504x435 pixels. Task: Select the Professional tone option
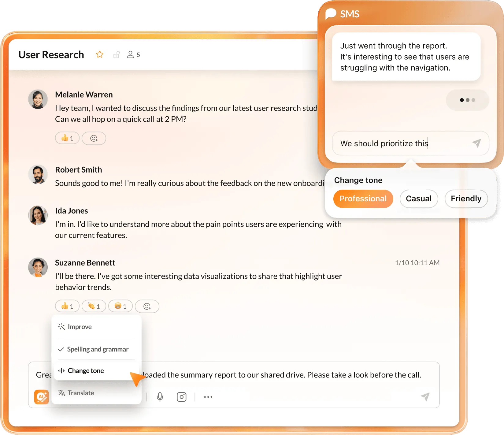[x=363, y=199]
